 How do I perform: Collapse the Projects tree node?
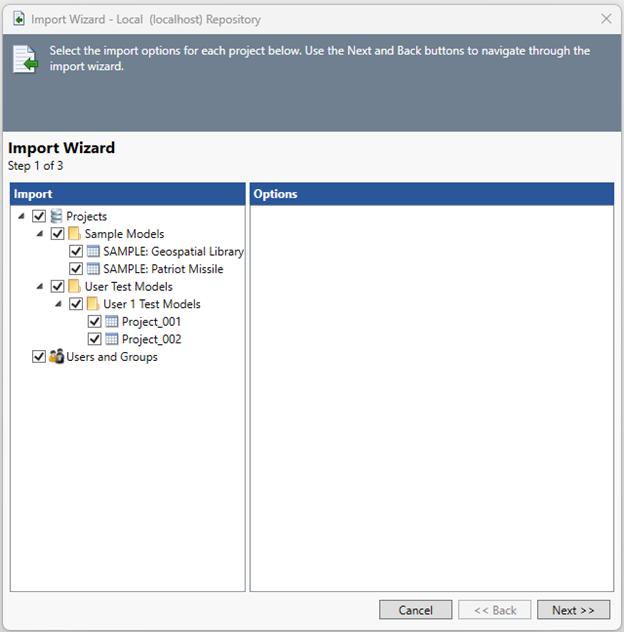(x=22, y=216)
